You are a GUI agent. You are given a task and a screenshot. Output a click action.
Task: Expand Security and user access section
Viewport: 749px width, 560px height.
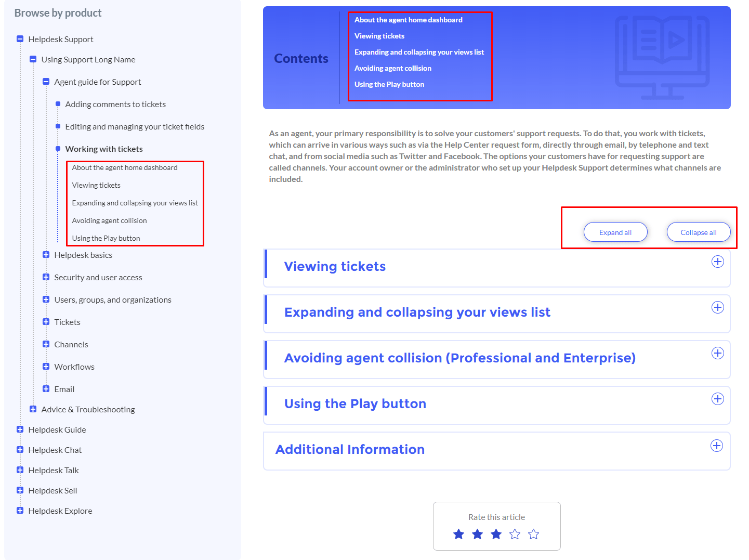pos(46,277)
